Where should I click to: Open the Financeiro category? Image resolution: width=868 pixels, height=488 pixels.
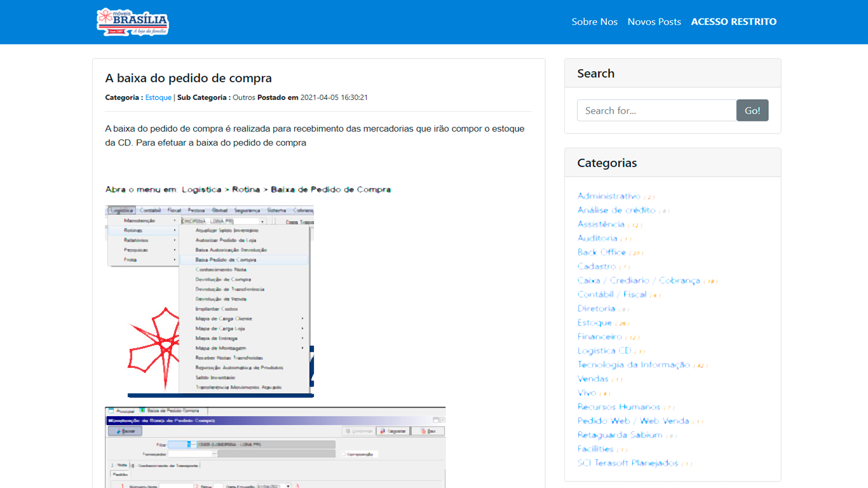click(x=599, y=337)
